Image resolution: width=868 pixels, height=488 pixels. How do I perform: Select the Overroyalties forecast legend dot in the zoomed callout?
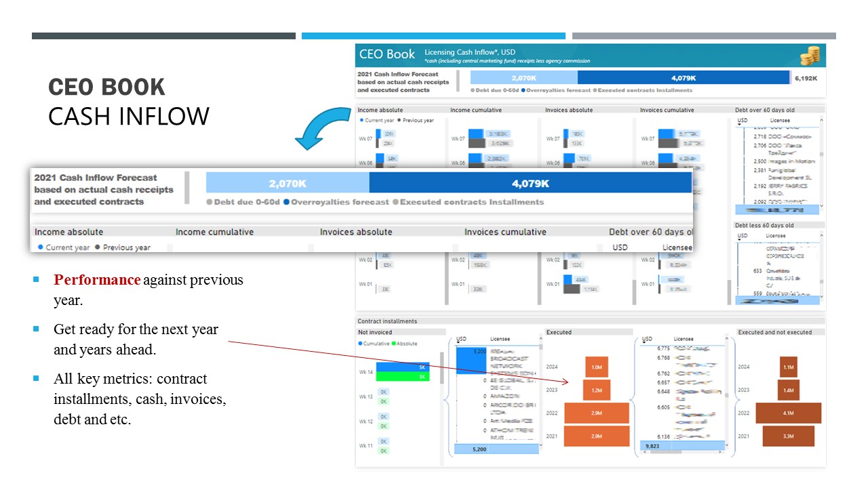click(287, 202)
